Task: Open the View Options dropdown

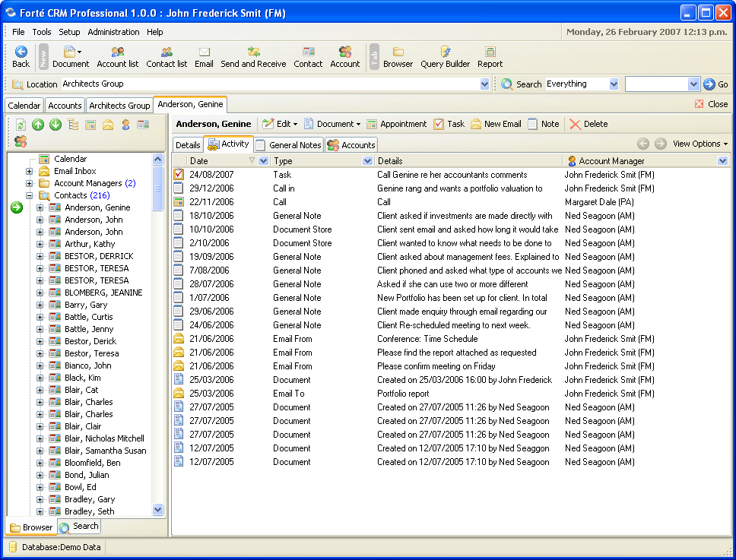Action: tap(700, 144)
